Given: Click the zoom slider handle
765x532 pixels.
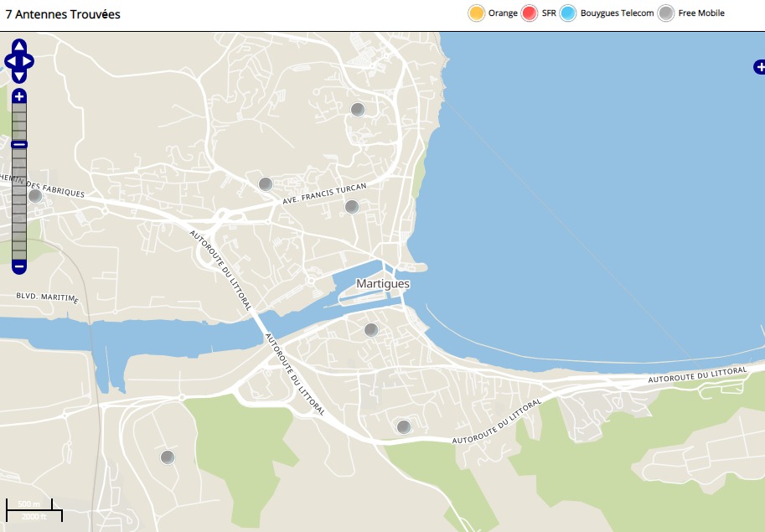Looking at the screenshot, I should (x=19, y=145).
